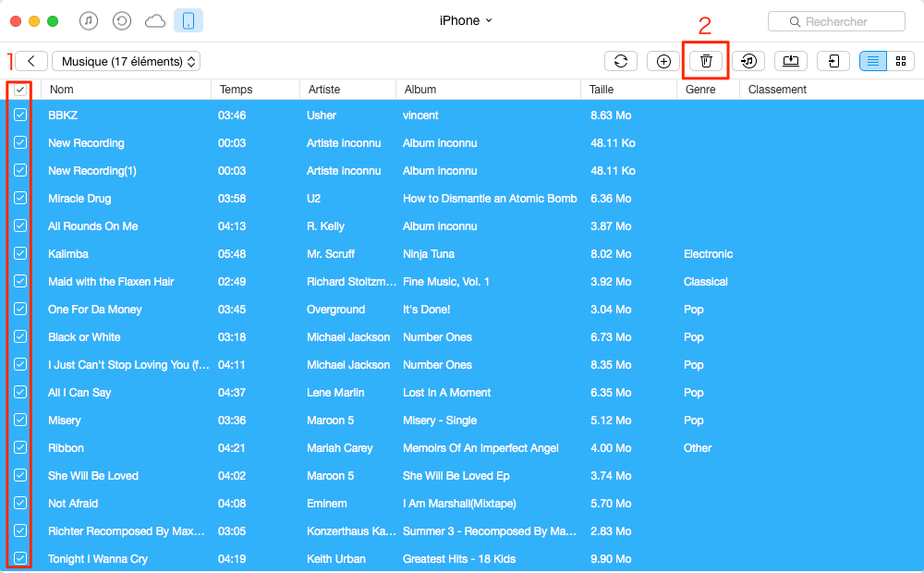
Task: Select the song Maid with the Flaxen Hair
Action: pyautogui.click(x=111, y=282)
